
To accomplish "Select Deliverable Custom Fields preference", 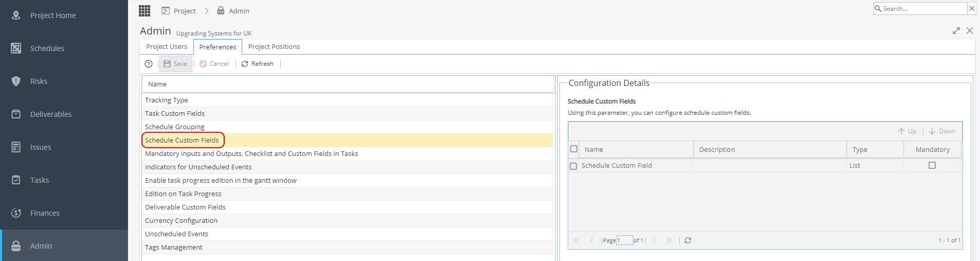I will tap(348, 207).
